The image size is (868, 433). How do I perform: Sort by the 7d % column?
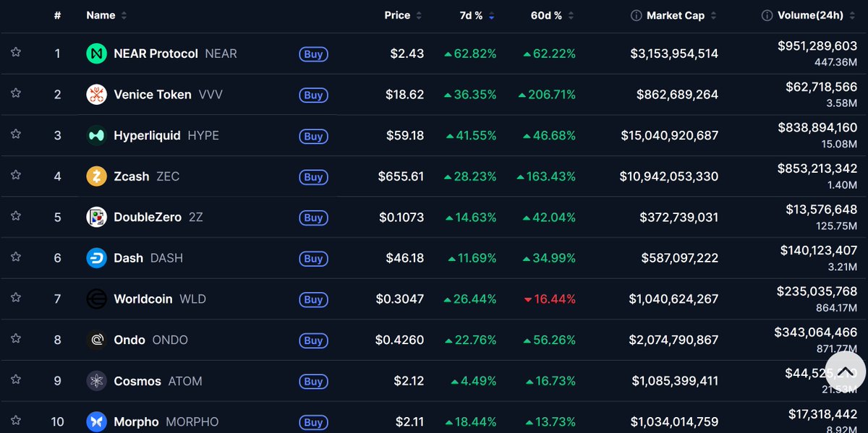(477, 15)
